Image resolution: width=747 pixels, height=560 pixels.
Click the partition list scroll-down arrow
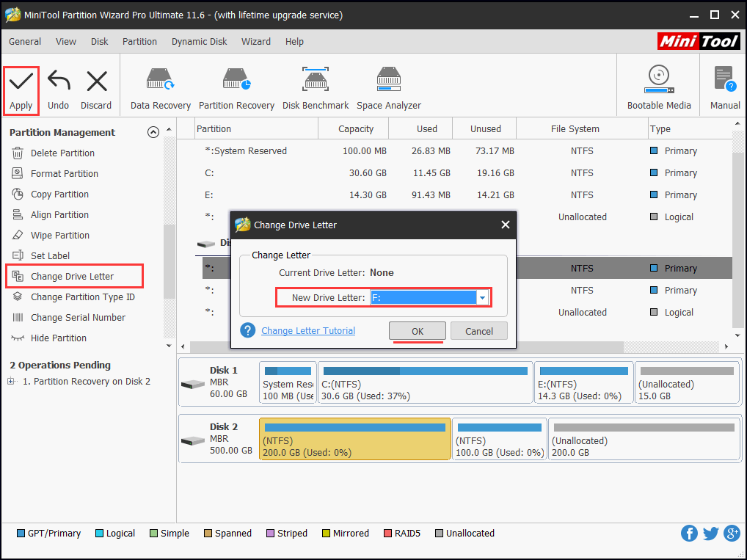[x=737, y=335]
